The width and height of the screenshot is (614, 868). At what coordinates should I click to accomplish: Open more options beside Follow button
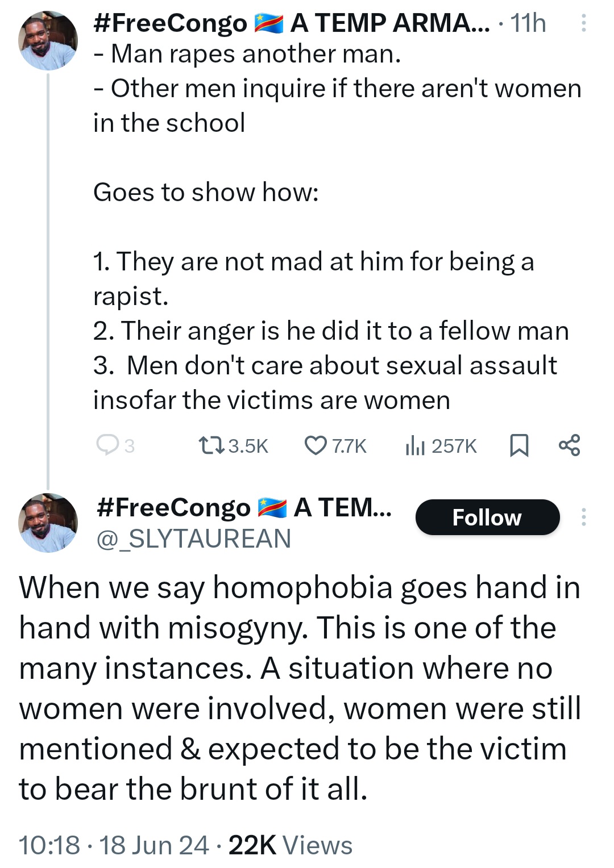click(583, 517)
